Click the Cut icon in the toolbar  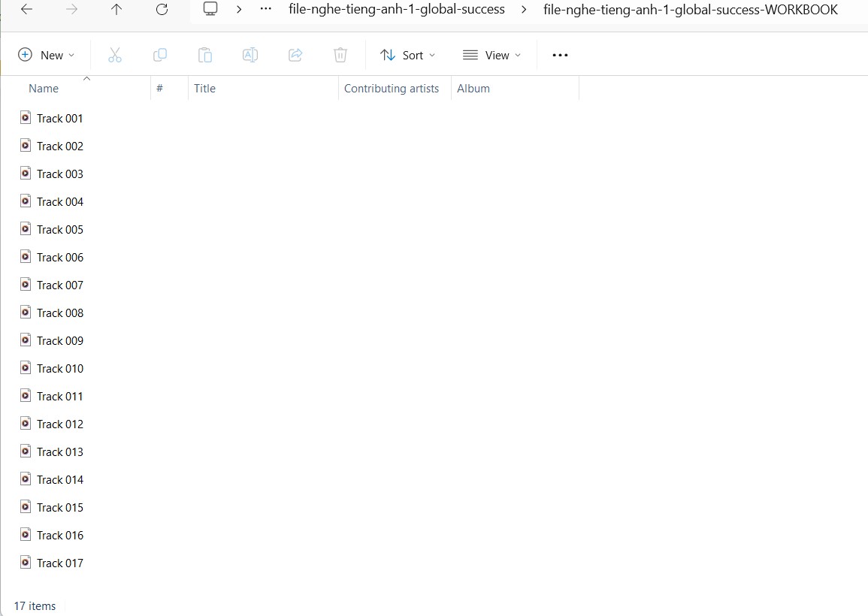(x=115, y=55)
